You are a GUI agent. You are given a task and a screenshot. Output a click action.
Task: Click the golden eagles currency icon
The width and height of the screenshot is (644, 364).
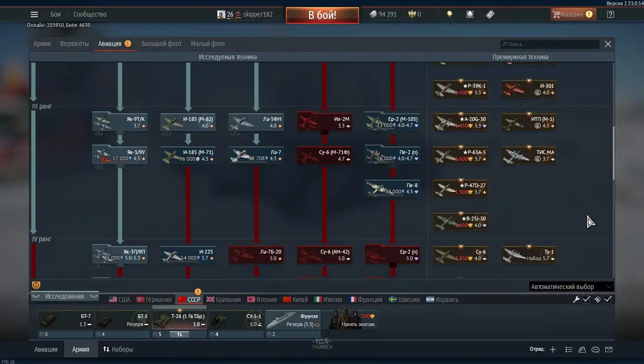412,14
